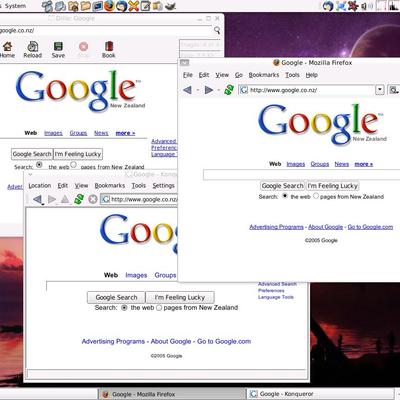Select 'pages from New Zealand' radio in Firefox
The image size is (400, 400).
point(316,196)
